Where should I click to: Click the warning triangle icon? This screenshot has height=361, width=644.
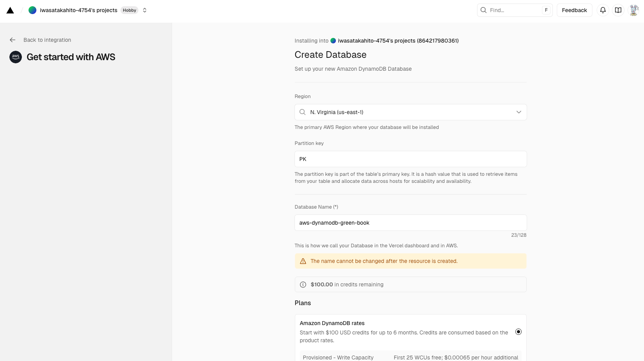[303, 261]
